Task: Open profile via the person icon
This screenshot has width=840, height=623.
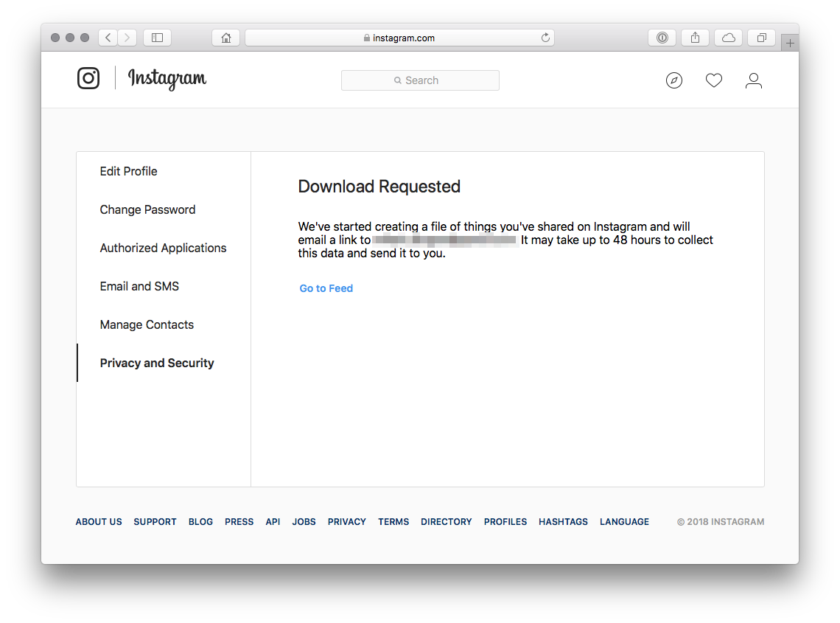Action: [753, 80]
